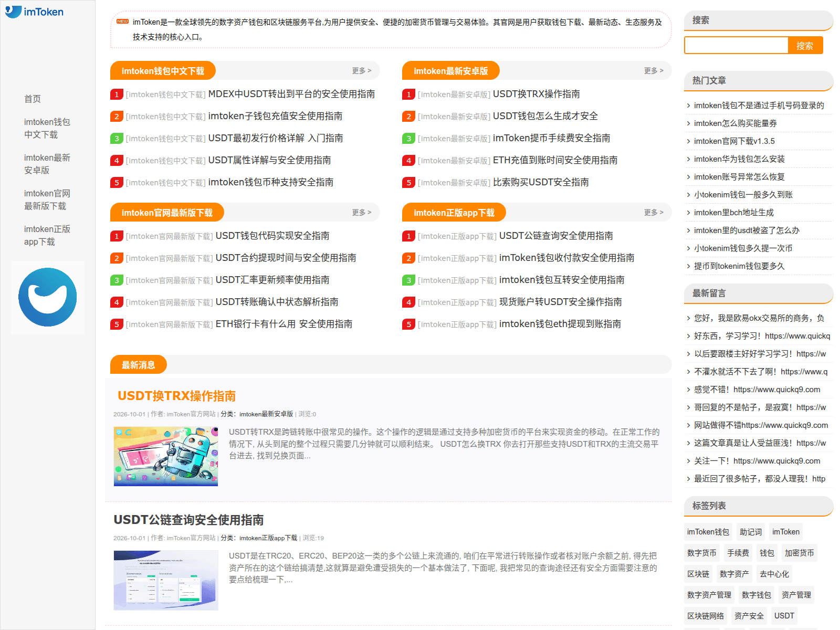This screenshot has height=630, width=840.
Task: Open hot article imtoken里bch地址生成
Action: click(734, 213)
